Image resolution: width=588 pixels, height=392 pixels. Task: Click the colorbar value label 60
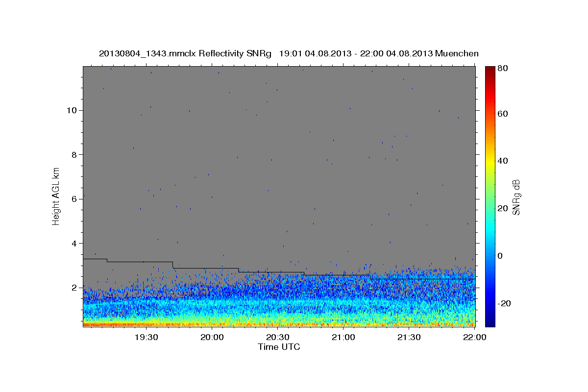(x=502, y=114)
